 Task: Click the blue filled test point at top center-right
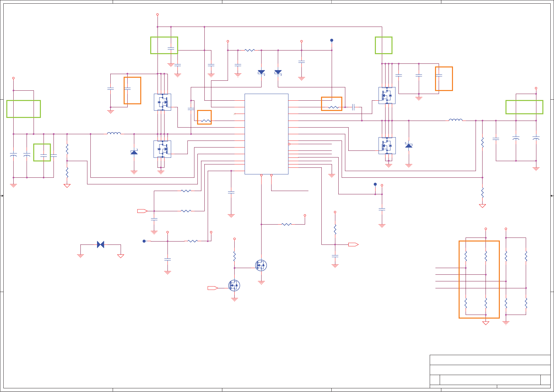pos(331,40)
